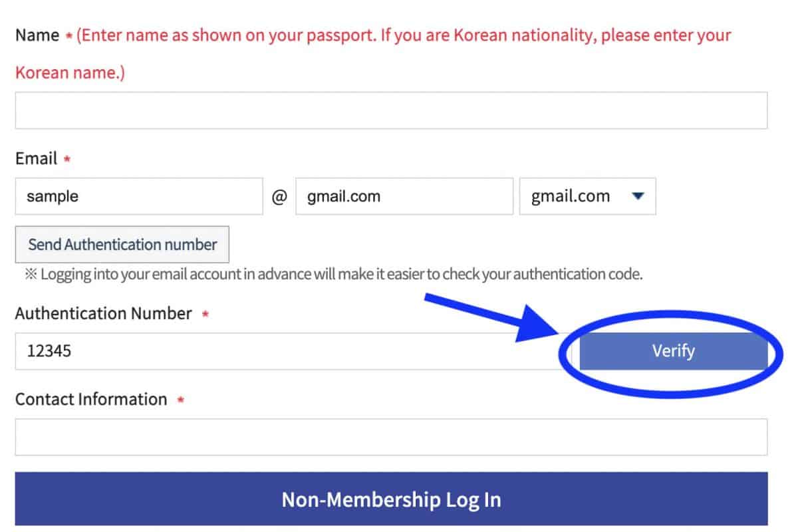798x532 pixels.
Task: Click the red asterisk beside Contact Information
Action: tap(180, 400)
